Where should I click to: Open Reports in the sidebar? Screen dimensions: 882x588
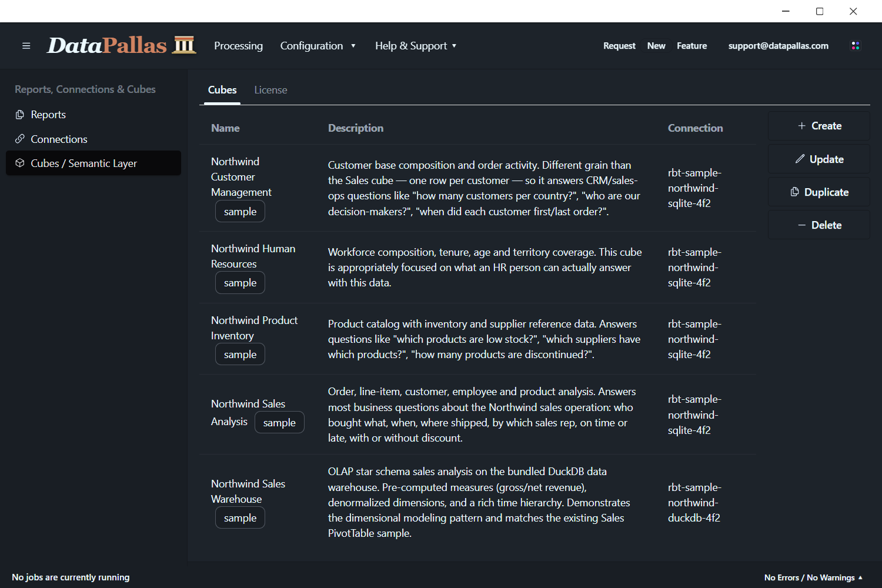point(93,115)
